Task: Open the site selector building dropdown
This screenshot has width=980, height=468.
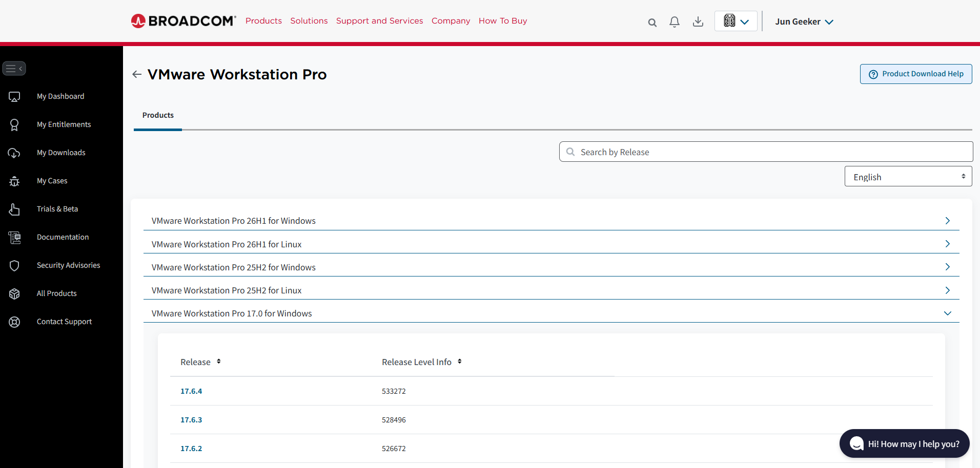Action: click(x=736, y=22)
